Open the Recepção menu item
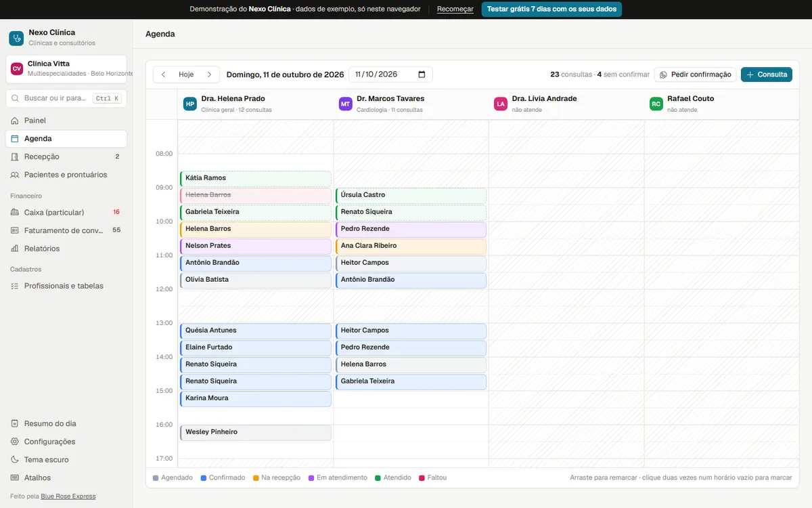This screenshot has width=812, height=508. (x=66, y=156)
